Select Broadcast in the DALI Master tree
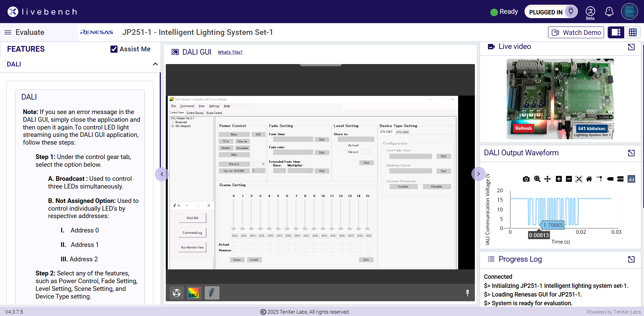Image resolution: width=644 pixels, height=316 pixels. (x=181, y=122)
